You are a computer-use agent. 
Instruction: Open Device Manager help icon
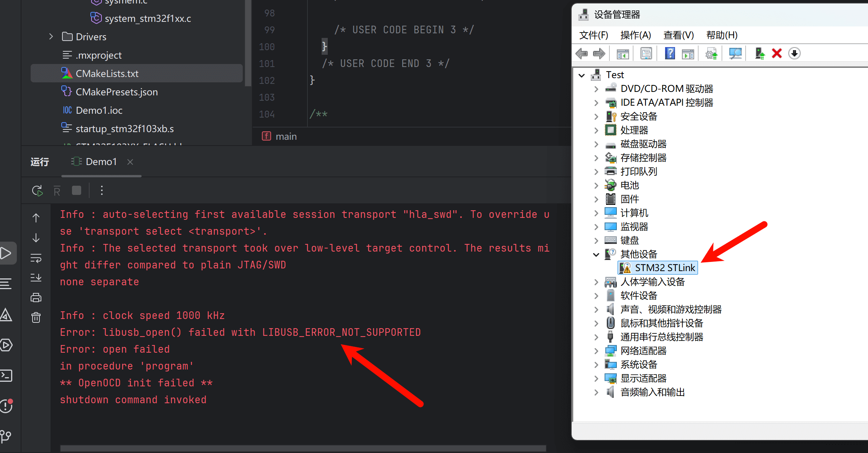(x=670, y=54)
